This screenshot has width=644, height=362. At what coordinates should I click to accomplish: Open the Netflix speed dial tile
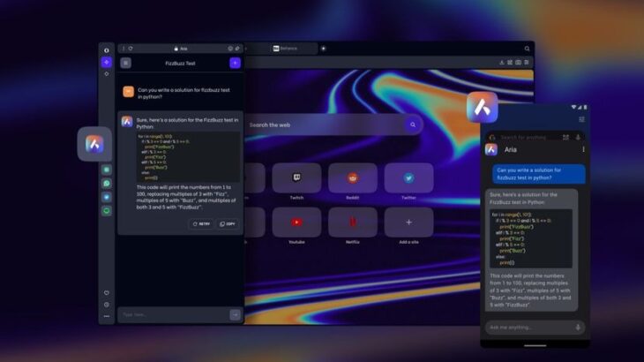[353, 224]
